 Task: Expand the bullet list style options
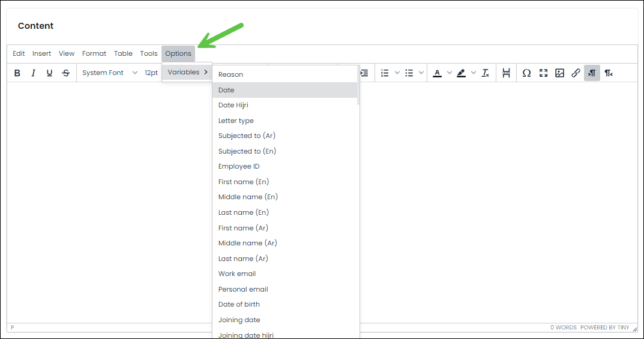click(421, 73)
